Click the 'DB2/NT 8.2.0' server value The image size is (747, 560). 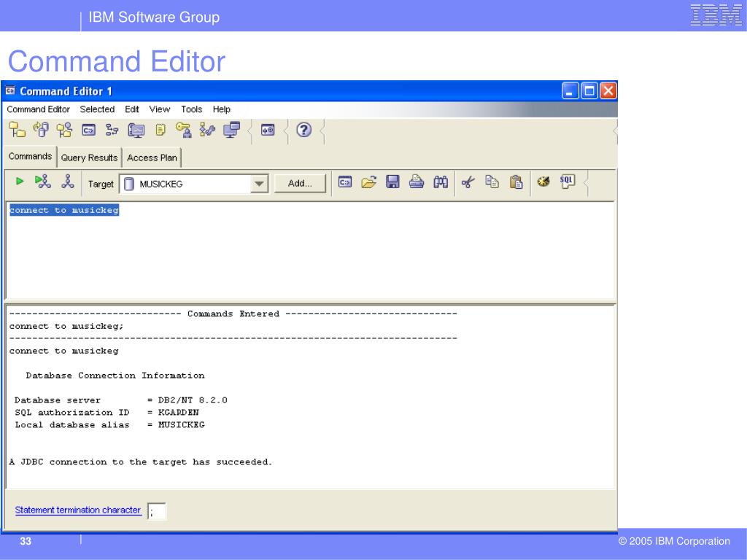(x=193, y=400)
